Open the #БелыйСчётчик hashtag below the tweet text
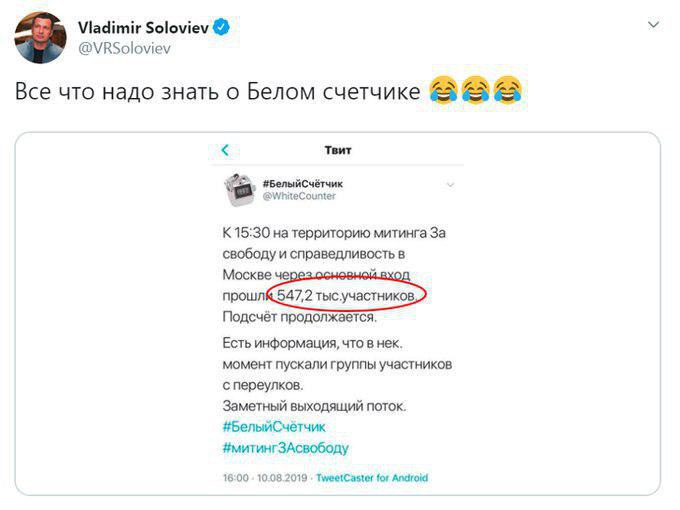This screenshot has width=680, height=510. coord(273,427)
